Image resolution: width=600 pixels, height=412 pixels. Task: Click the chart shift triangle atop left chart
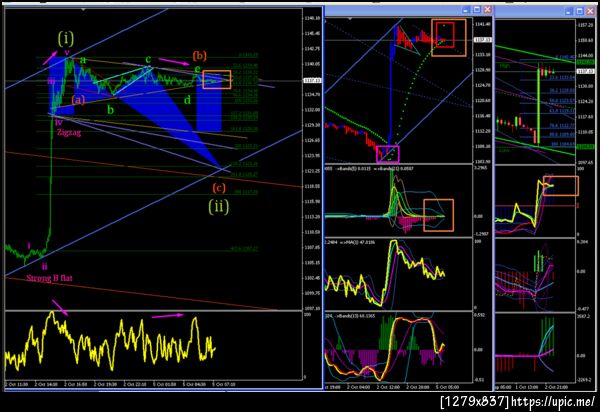point(83,9)
